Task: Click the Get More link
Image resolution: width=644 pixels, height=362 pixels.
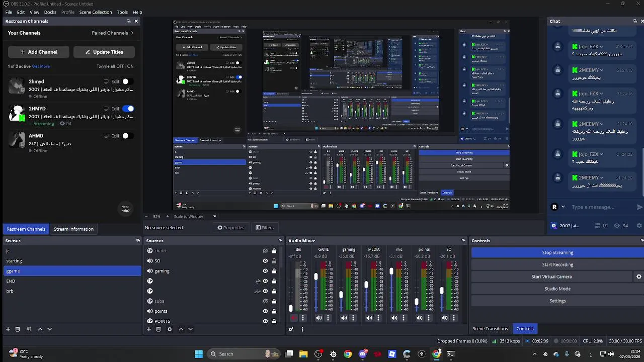Action: [x=41, y=66]
